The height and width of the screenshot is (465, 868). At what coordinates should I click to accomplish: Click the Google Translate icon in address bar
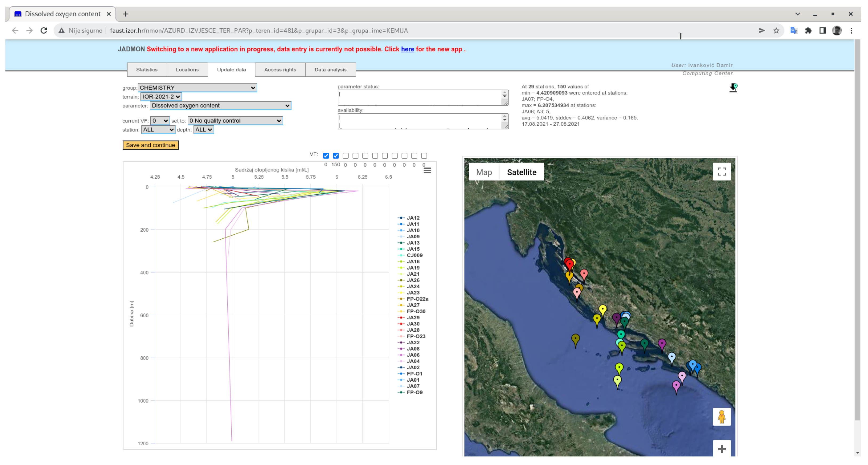(794, 31)
